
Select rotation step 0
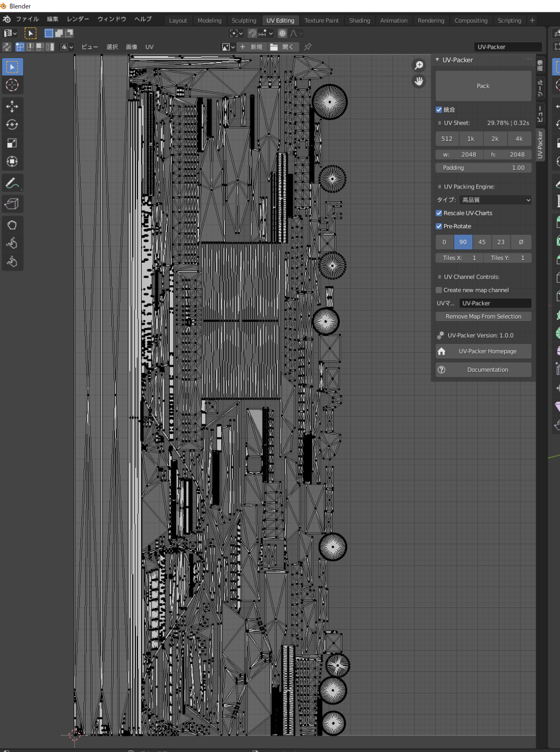[445, 242]
